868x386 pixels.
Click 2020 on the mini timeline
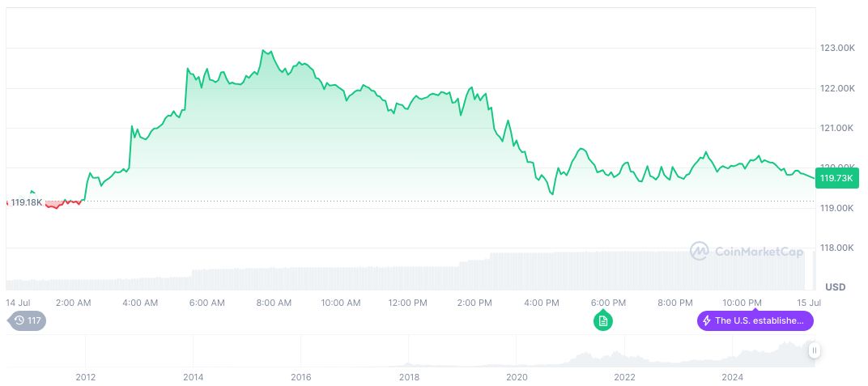click(517, 377)
